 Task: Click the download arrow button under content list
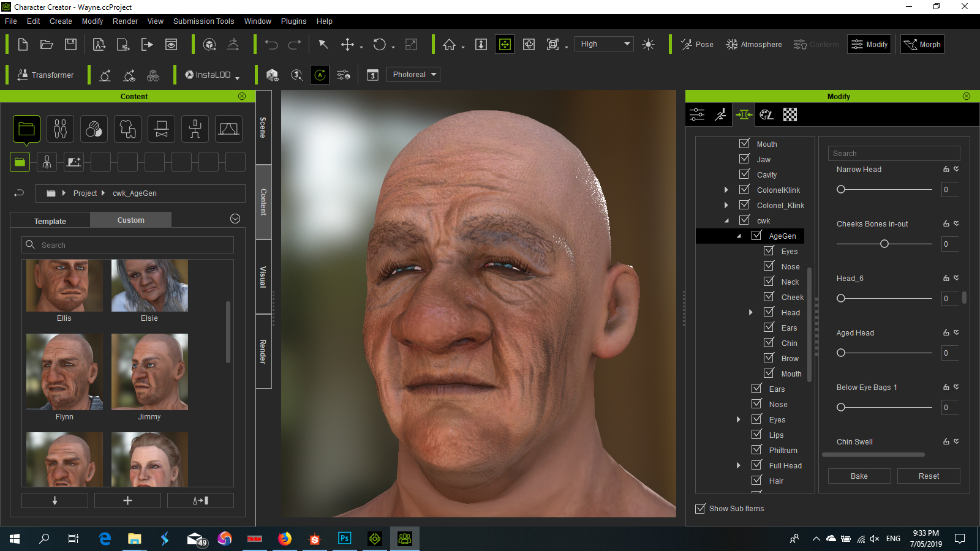click(55, 500)
